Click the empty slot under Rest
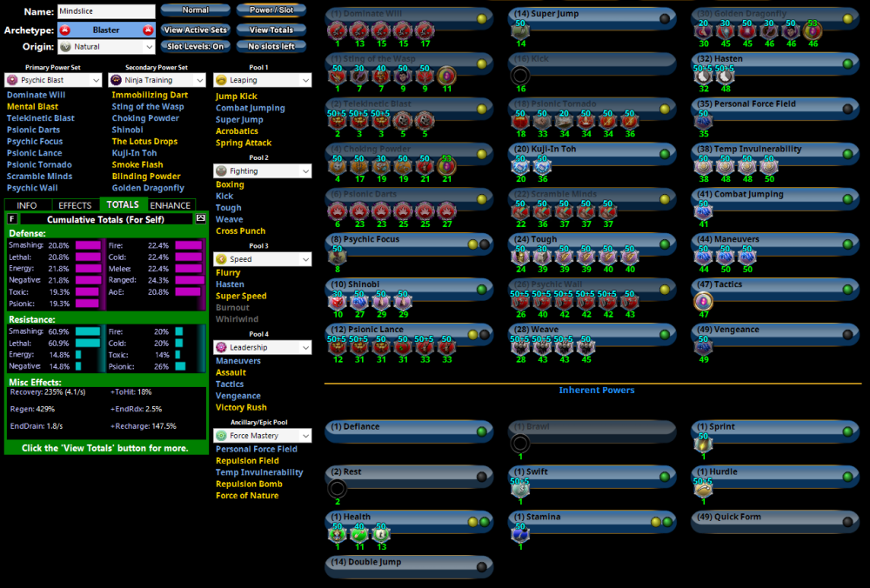This screenshot has width=870, height=588. click(x=338, y=489)
